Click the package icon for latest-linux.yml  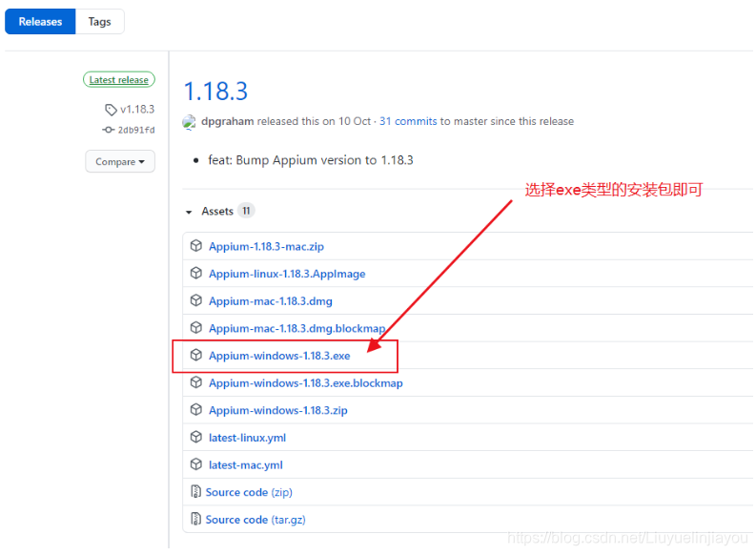pos(195,438)
